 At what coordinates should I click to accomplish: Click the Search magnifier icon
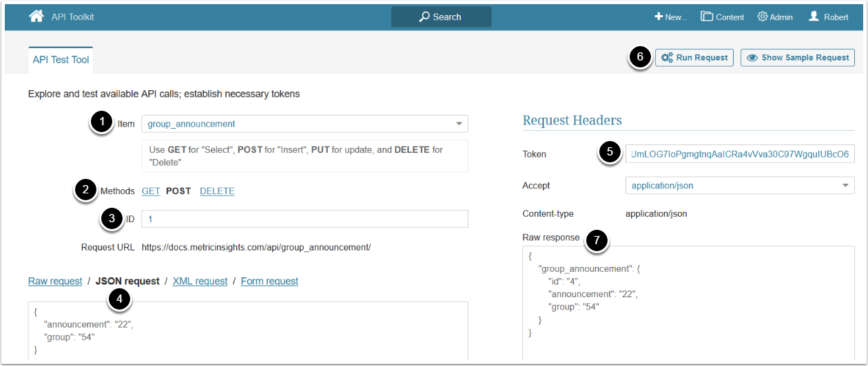coord(424,17)
